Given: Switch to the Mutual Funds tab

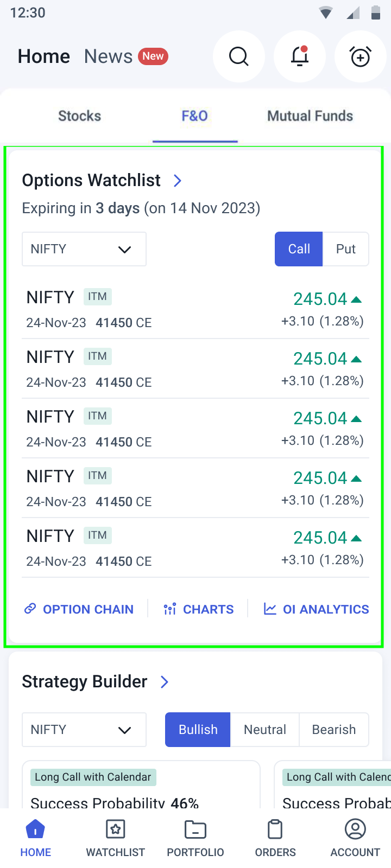Looking at the screenshot, I should [310, 116].
